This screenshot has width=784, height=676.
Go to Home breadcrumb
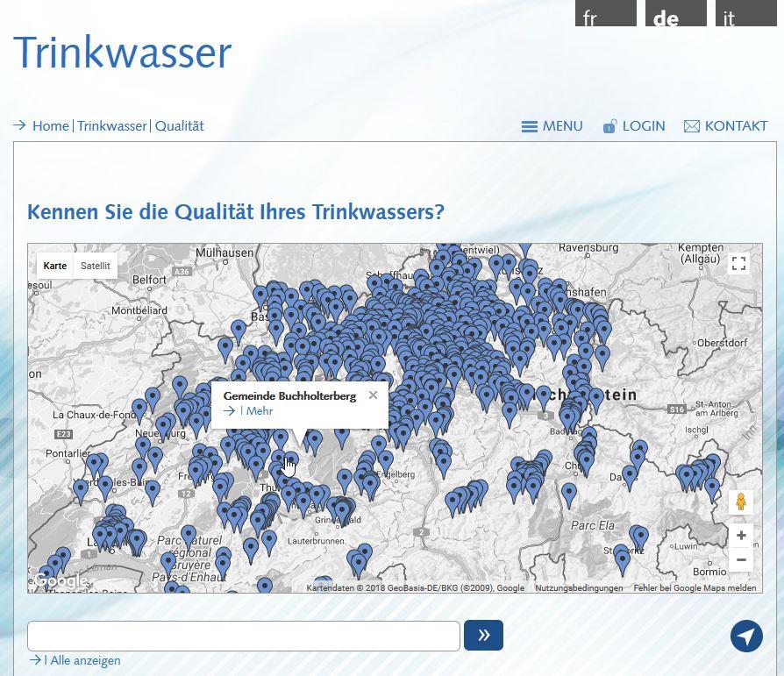tap(50, 126)
